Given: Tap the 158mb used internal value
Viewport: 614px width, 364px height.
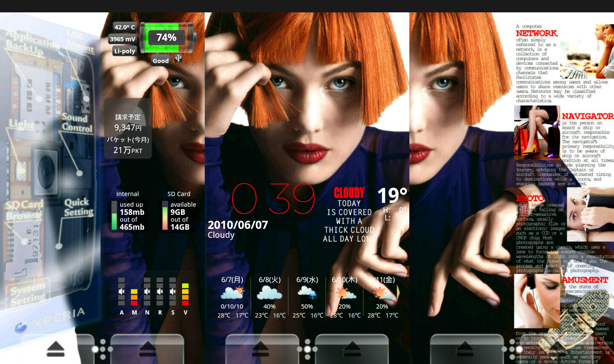Looking at the screenshot, I should coord(132,212).
